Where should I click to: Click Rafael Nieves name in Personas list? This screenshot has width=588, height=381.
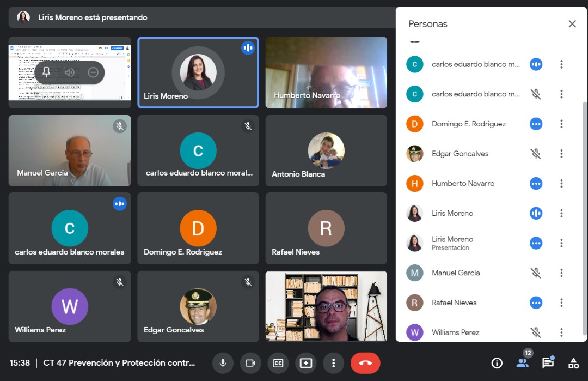click(x=454, y=303)
